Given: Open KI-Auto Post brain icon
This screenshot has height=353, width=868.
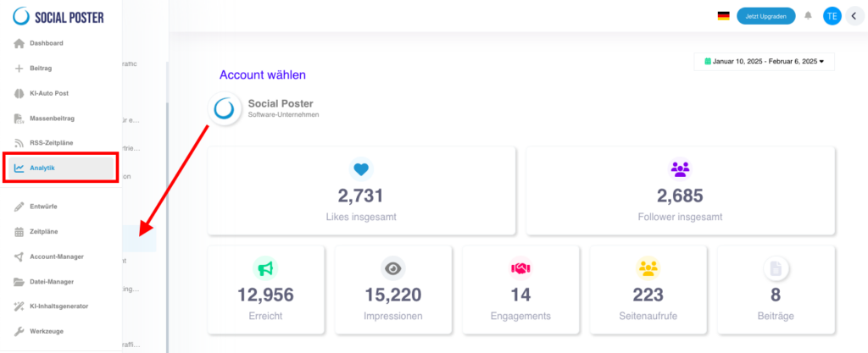Looking at the screenshot, I should [x=19, y=93].
